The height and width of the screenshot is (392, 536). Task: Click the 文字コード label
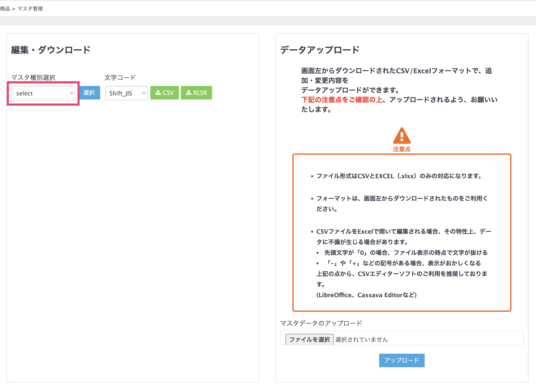(x=120, y=78)
